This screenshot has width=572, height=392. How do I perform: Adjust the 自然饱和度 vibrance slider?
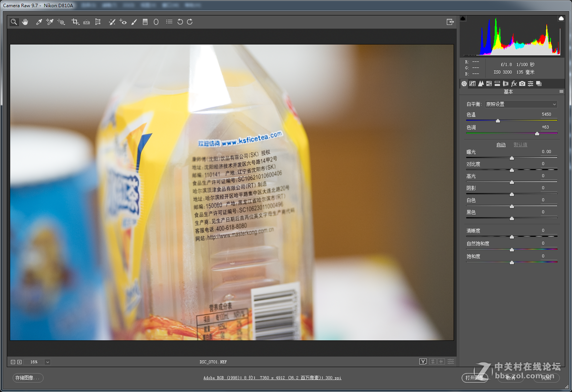click(x=512, y=250)
